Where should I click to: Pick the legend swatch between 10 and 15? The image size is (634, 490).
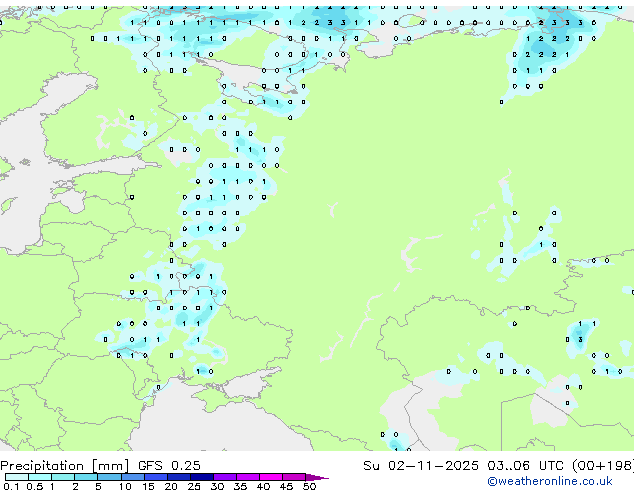tap(133, 477)
